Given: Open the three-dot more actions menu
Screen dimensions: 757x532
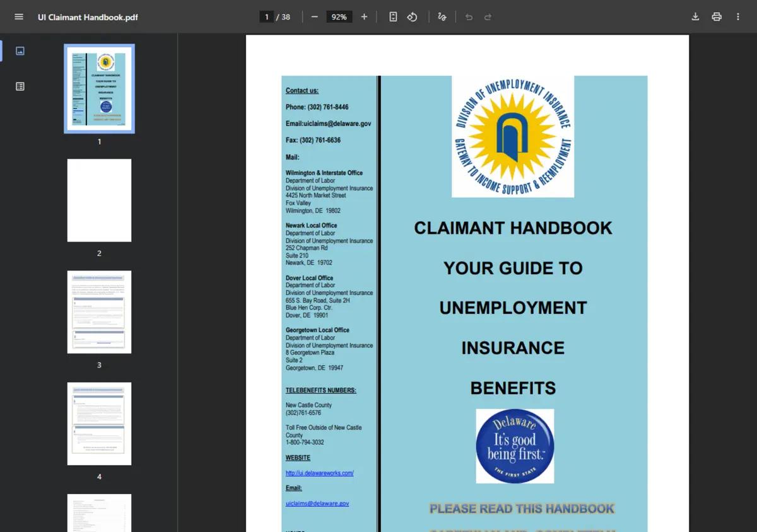Looking at the screenshot, I should tap(738, 17).
